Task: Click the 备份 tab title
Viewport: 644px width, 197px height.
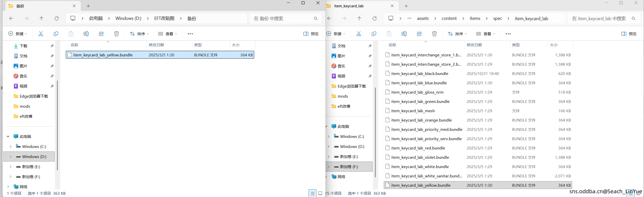Action: tap(20, 6)
